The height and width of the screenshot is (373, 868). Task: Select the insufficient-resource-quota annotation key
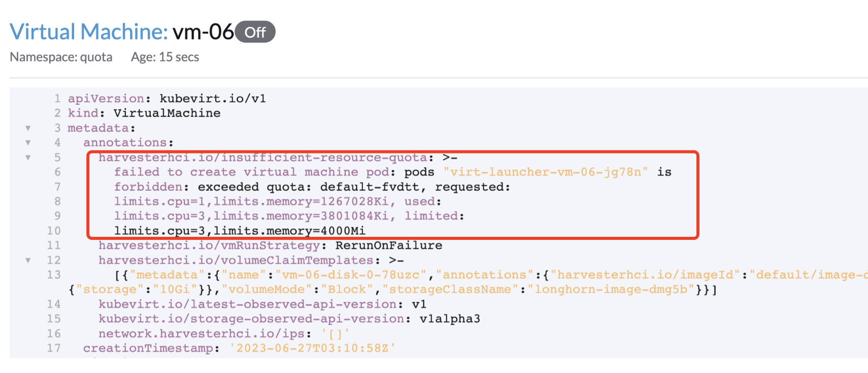(x=261, y=158)
